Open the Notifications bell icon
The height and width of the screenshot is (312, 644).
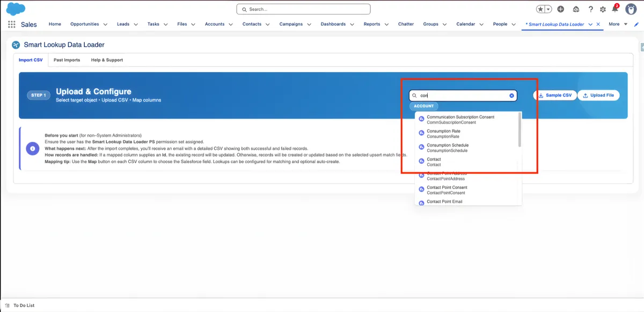(615, 9)
